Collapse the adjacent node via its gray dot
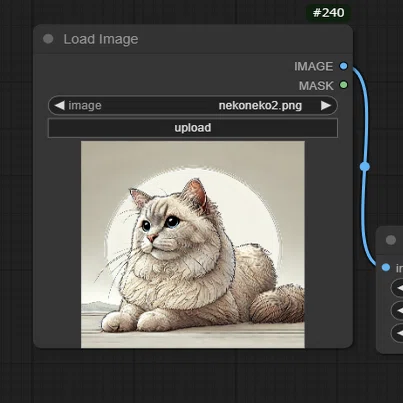The image size is (403, 403). (391, 240)
